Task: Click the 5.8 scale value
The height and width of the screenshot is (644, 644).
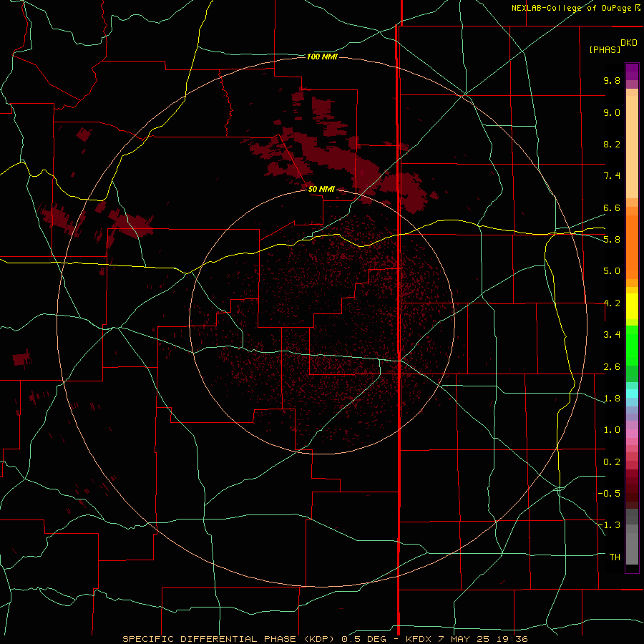Action: 612,240
